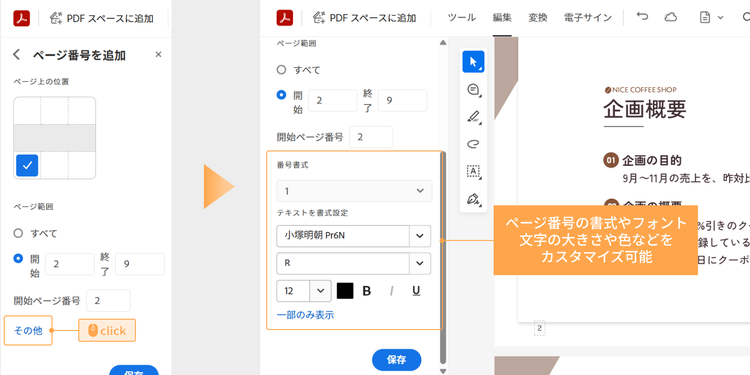Open the 電子サイン menu

[587, 18]
